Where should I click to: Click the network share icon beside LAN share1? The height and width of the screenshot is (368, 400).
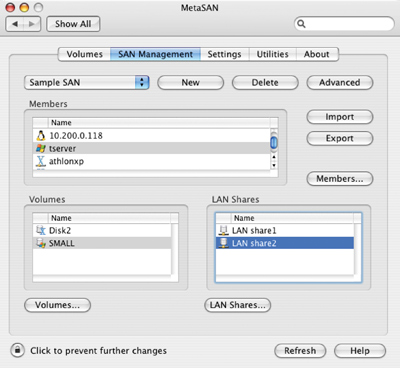point(223,230)
